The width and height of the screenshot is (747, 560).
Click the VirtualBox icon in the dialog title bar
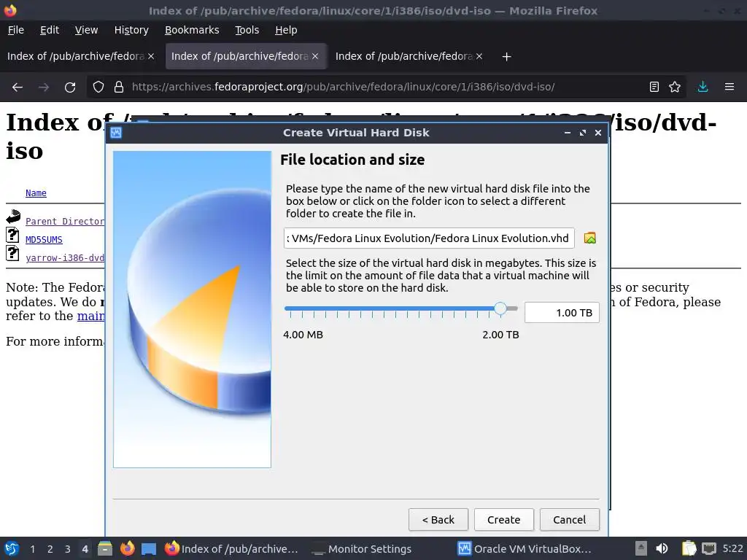pyautogui.click(x=116, y=133)
